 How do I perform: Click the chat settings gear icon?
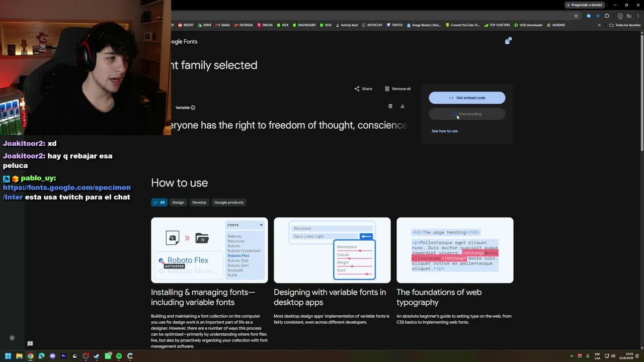point(12,338)
